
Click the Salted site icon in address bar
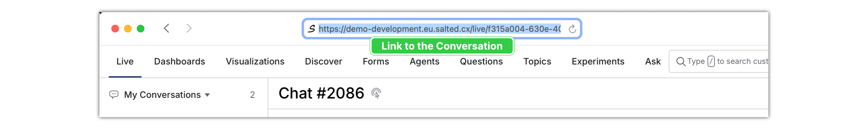[x=312, y=29]
